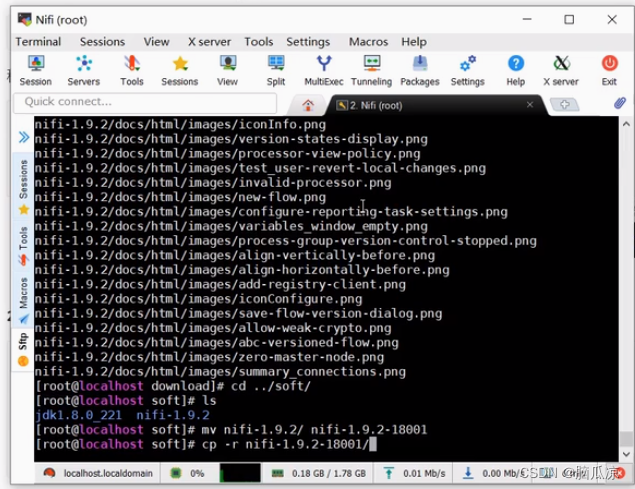635x489 pixels.
Task: Click the allow-weak-crypto.png output line
Action: [x=213, y=328]
